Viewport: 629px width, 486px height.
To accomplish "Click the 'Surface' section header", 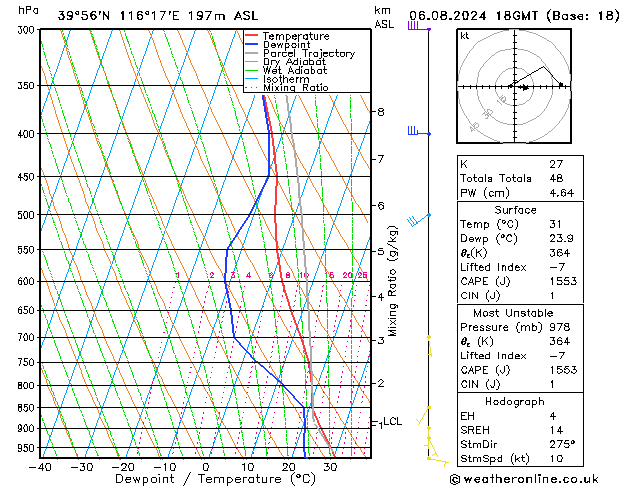I will [515, 210].
